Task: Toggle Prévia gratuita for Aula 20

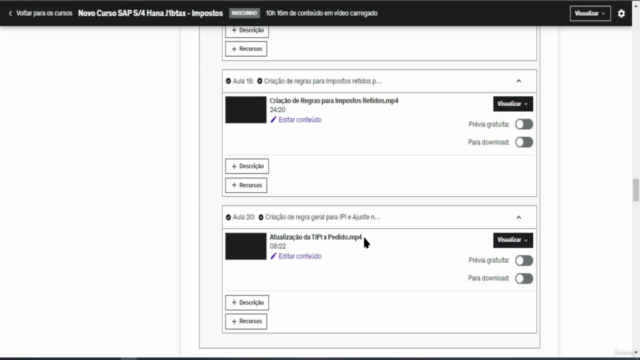Action: click(x=524, y=260)
